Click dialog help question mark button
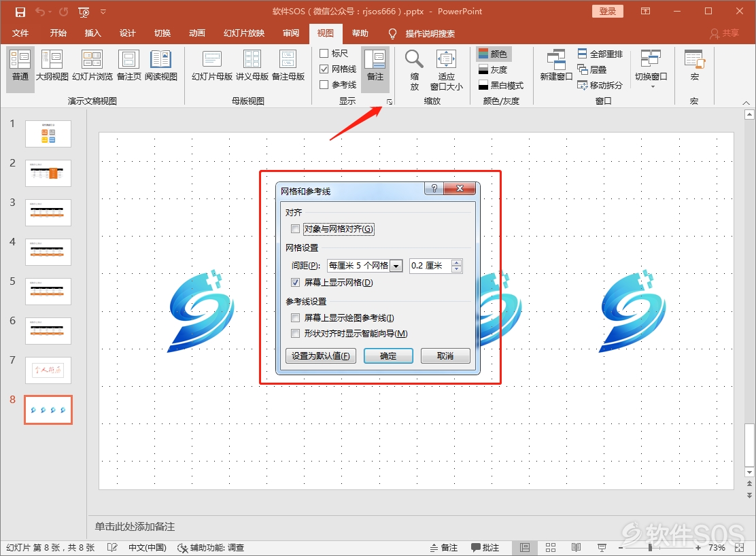Image resolution: width=756 pixels, height=556 pixels. click(x=434, y=188)
